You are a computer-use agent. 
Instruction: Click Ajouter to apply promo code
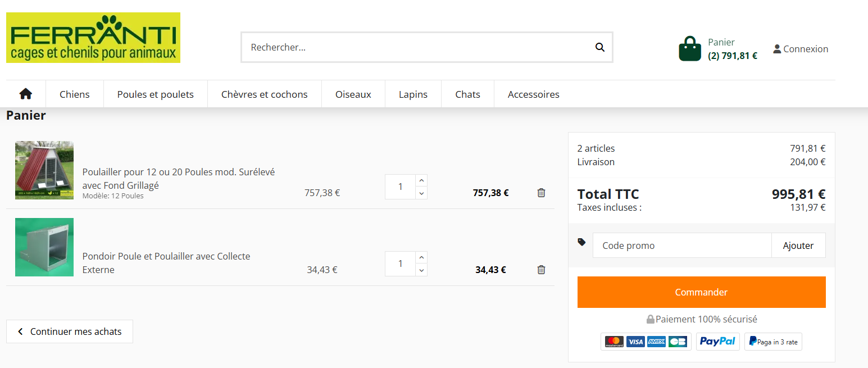coord(798,246)
